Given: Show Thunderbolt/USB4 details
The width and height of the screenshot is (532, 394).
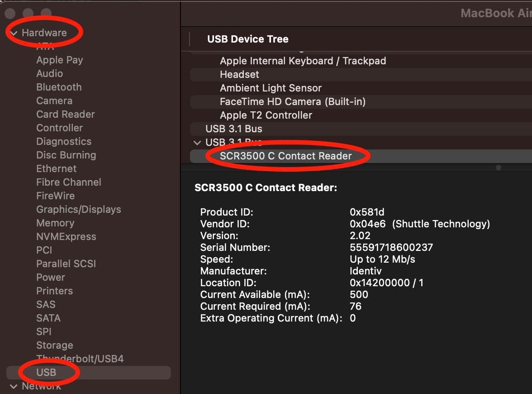Looking at the screenshot, I should (80, 359).
